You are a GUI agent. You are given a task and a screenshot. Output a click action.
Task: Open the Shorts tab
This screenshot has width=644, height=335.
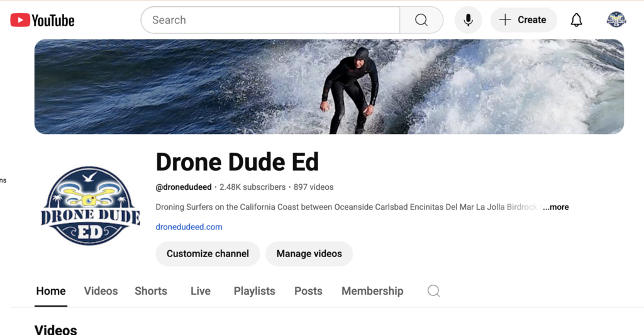pos(151,291)
